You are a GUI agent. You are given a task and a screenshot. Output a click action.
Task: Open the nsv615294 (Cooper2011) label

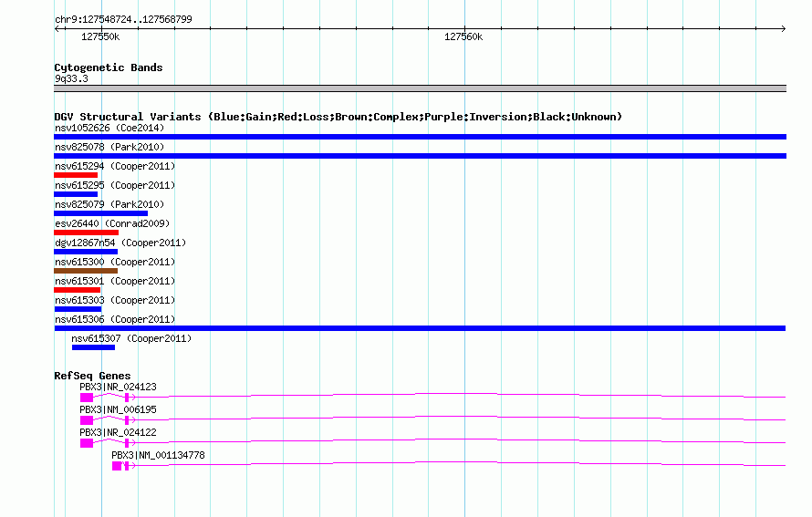pyautogui.click(x=115, y=166)
